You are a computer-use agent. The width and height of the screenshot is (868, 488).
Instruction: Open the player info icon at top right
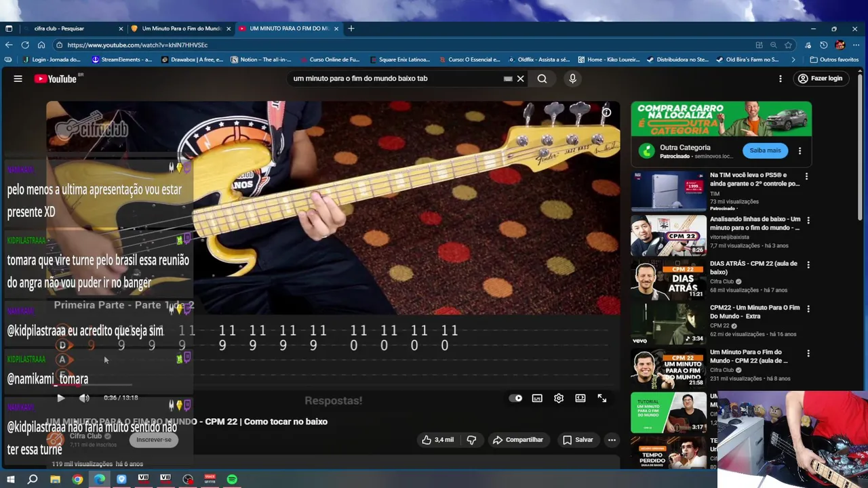(x=607, y=113)
